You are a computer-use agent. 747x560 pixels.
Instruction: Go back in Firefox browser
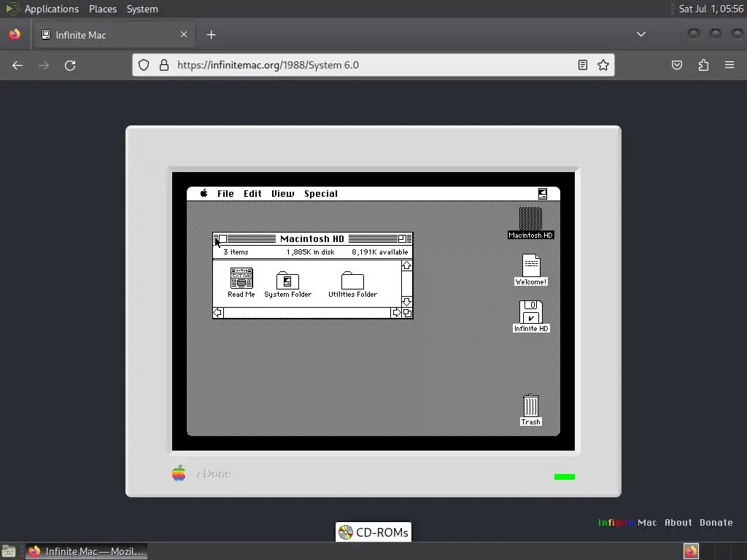coord(18,65)
